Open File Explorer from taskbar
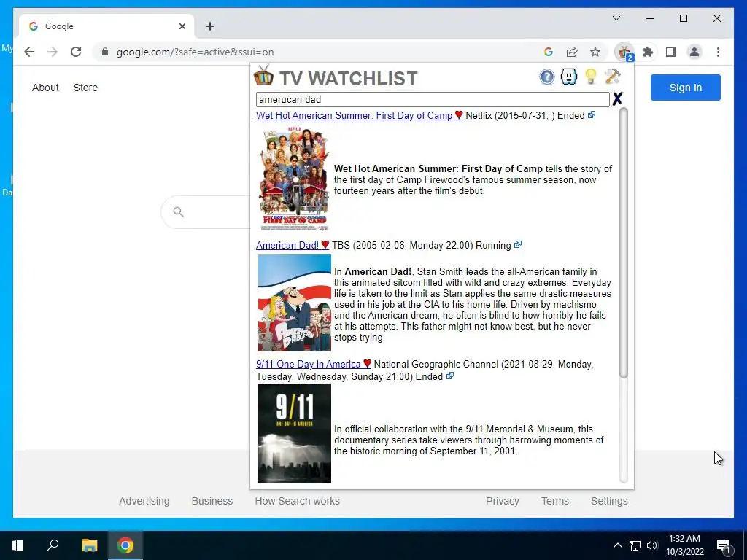This screenshot has width=747, height=560. coord(89,545)
